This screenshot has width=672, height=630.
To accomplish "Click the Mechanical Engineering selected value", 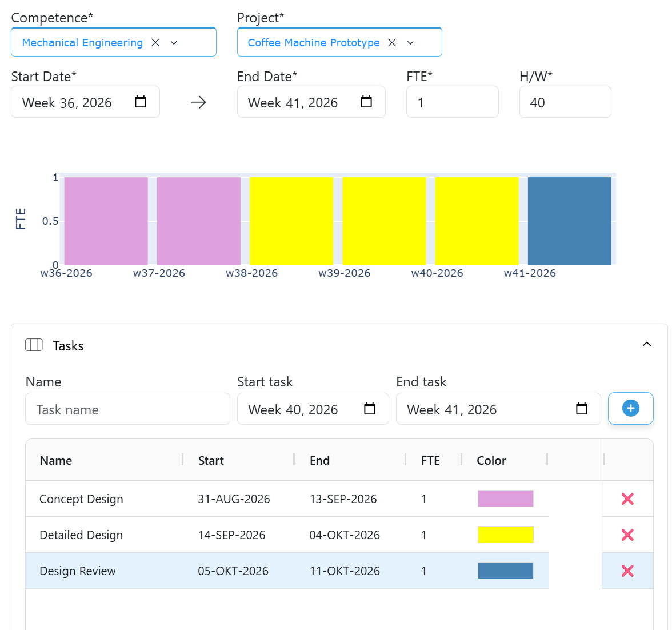I will pyautogui.click(x=82, y=42).
